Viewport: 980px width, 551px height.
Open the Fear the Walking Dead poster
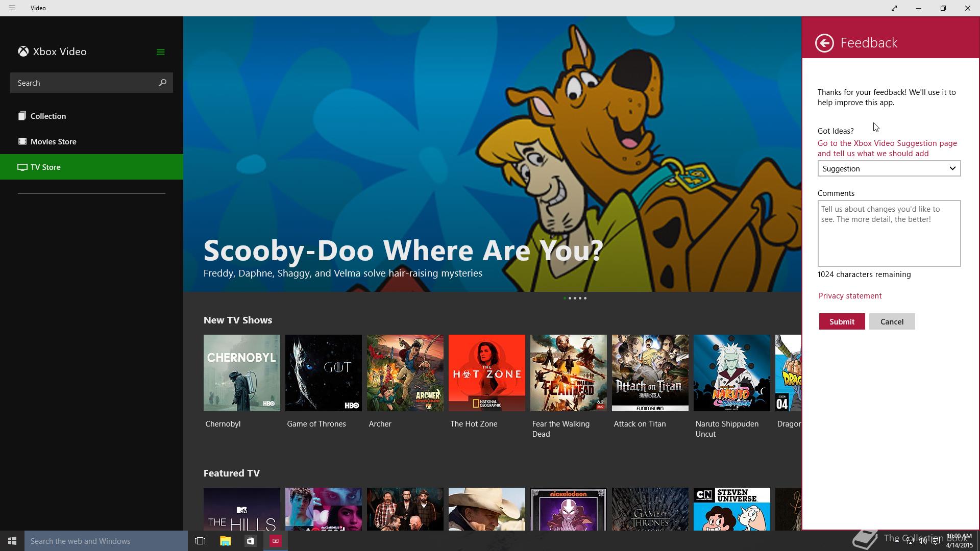pos(569,373)
